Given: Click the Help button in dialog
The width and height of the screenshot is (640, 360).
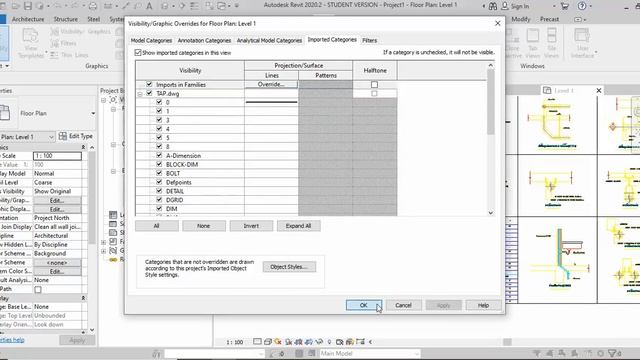Looking at the screenshot, I should 483,305.
